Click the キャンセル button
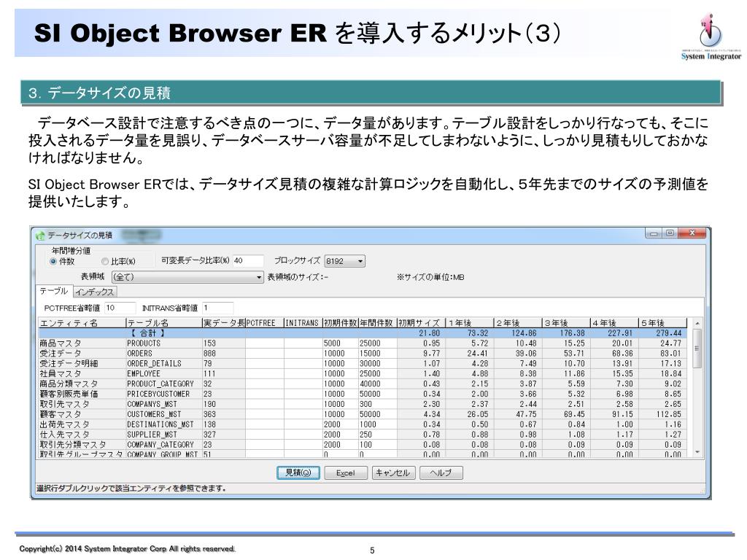747x560 pixels. click(x=393, y=472)
